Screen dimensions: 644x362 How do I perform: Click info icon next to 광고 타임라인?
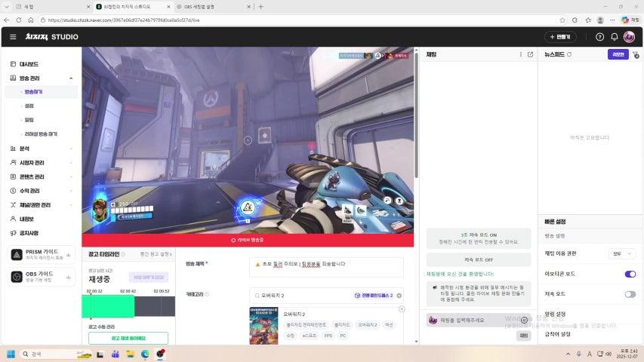point(123,254)
